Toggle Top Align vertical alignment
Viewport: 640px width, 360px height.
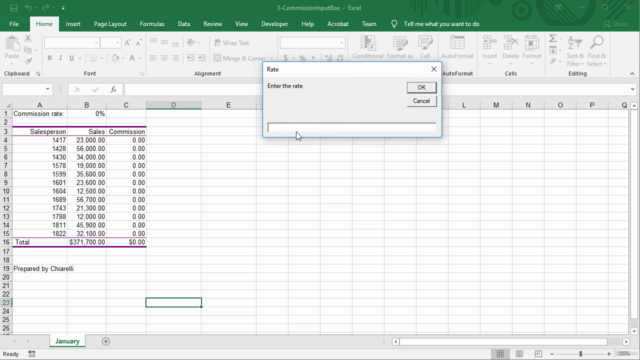pos(153,42)
